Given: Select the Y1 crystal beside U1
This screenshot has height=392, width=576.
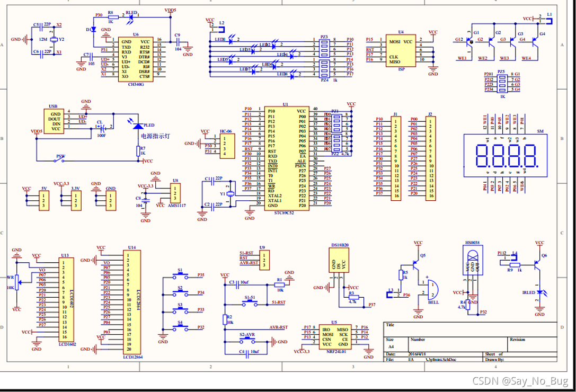Looking at the screenshot, I should [x=230, y=193].
